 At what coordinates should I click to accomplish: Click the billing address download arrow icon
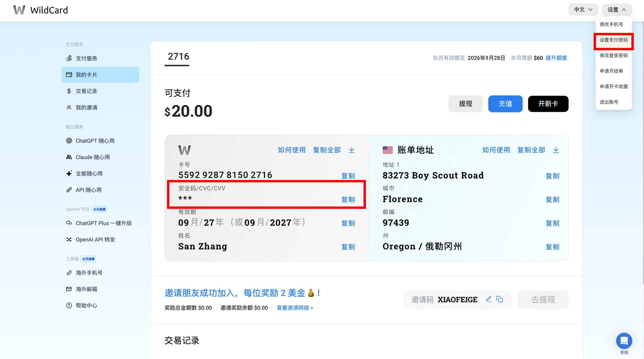click(x=556, y=150)
